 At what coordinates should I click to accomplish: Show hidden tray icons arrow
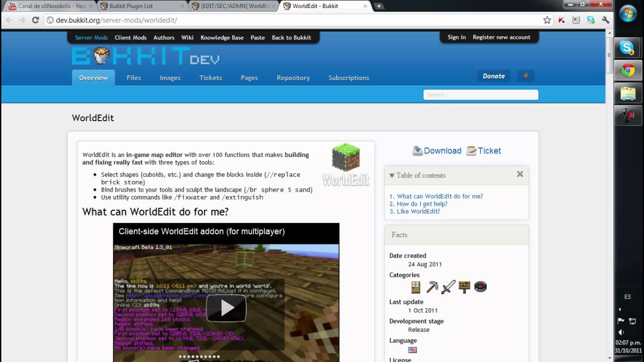[619, 309]
